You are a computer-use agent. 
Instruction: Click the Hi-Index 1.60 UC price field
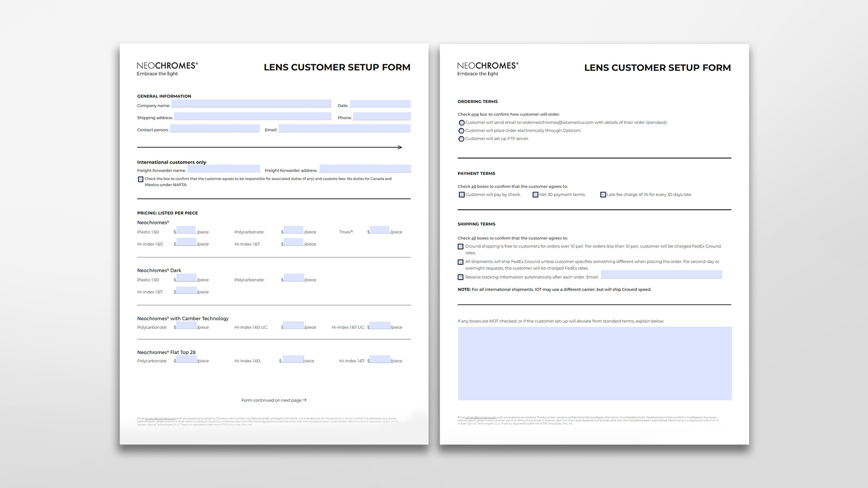[x=293, y=325]
